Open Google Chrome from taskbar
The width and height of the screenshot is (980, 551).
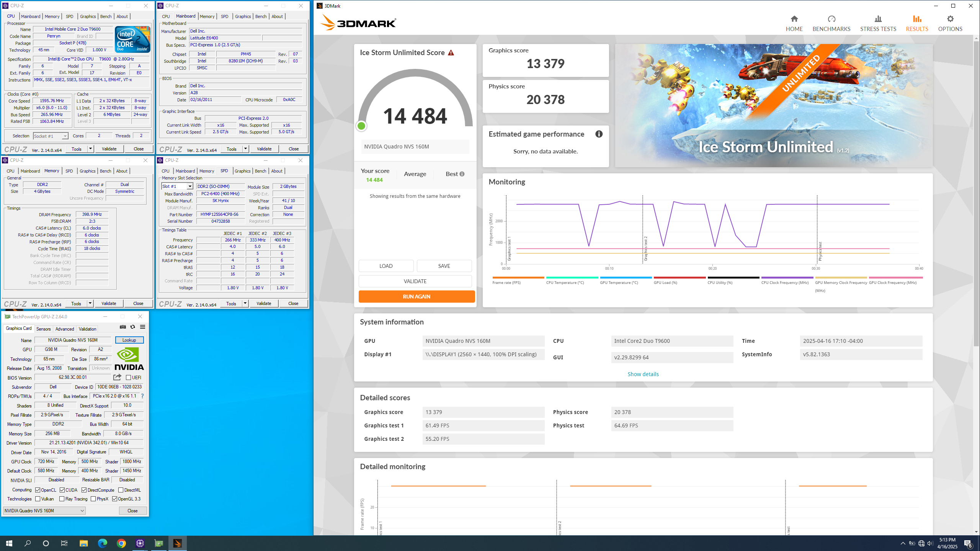click(x=121, y=543)
